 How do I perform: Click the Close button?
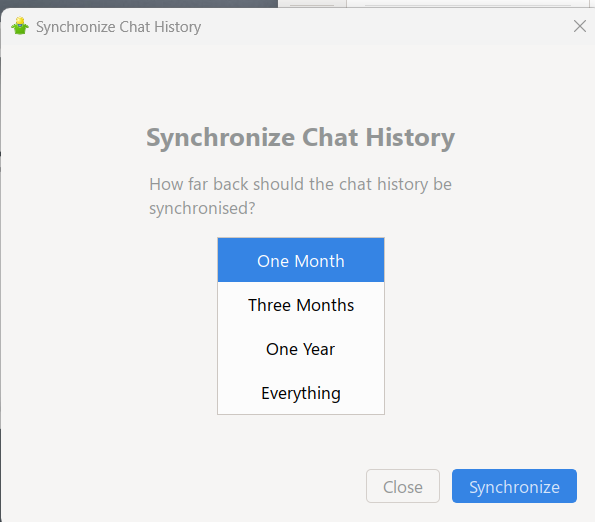click(403, 486)
